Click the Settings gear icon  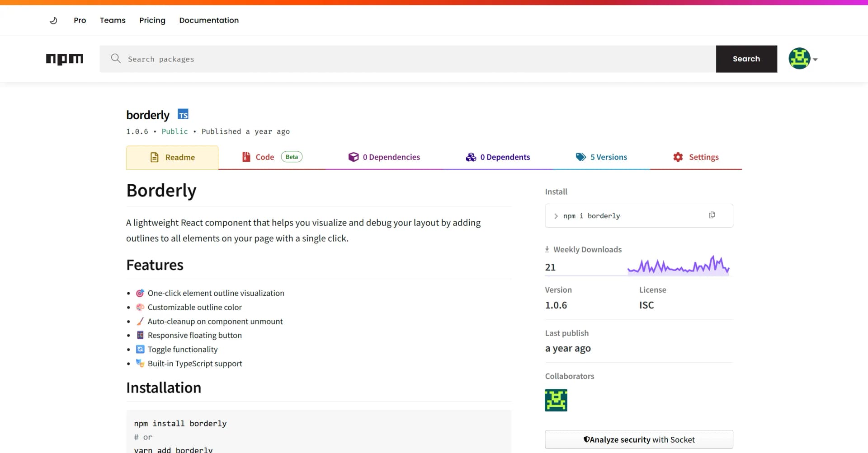tap(678, 157)
